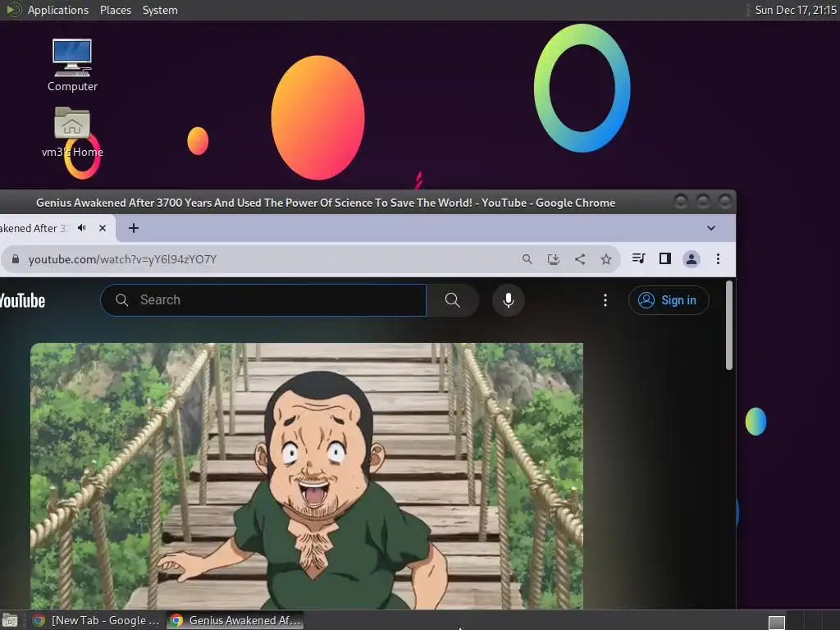The width and height of the screenshot is (840, 630).
Task: Open the Computer desktop icon
Action: click(72, 65)
